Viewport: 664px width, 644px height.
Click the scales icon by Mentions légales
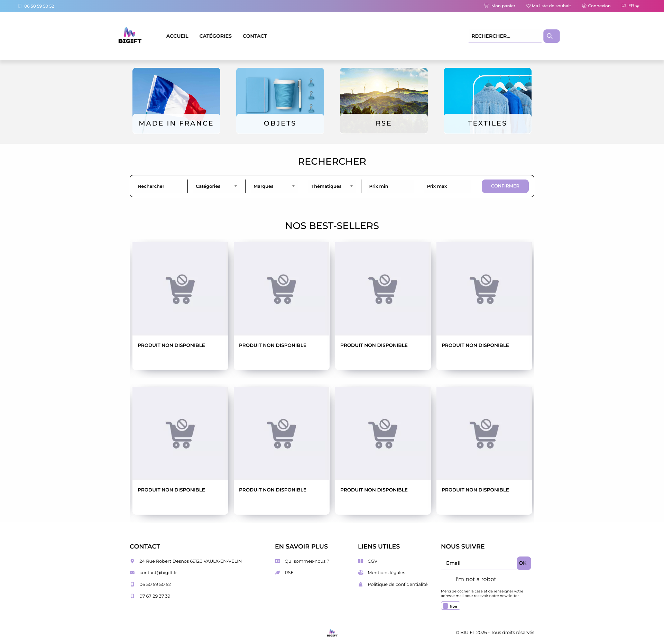(x=360, y=572)
